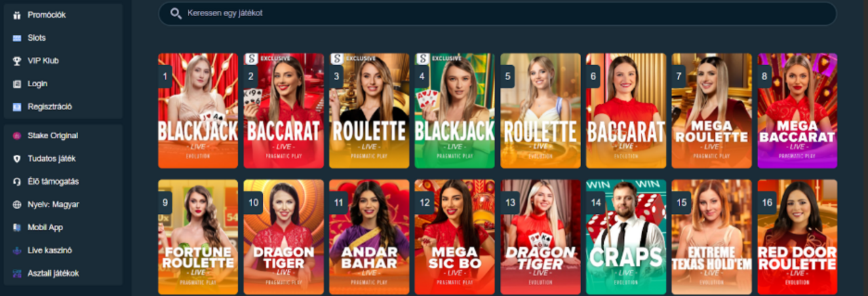Click the Regisztráció icon in sidebar
Viewport: 868px width, 296px height.
tap(17, 107)
